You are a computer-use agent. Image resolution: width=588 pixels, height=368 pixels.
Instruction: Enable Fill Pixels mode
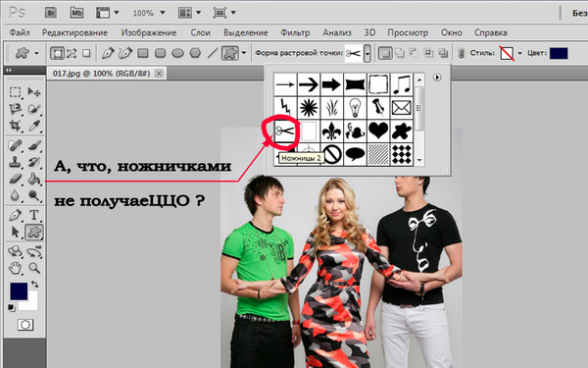click(x=86, y=53)
